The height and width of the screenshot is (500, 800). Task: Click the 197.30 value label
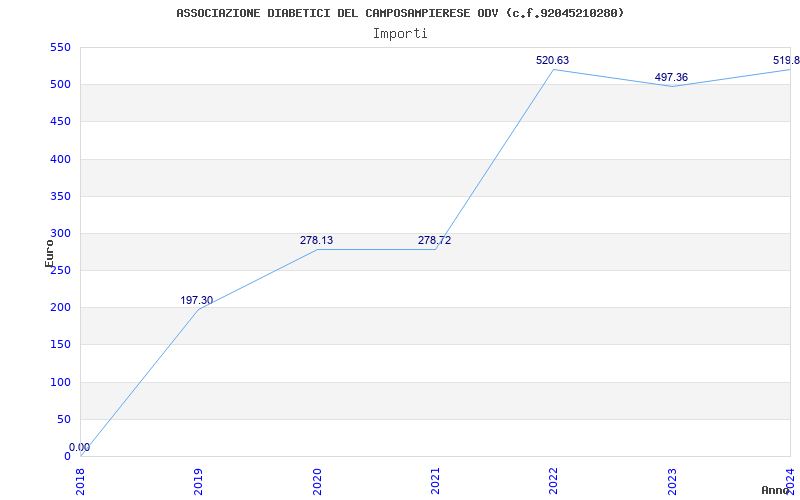196,301
